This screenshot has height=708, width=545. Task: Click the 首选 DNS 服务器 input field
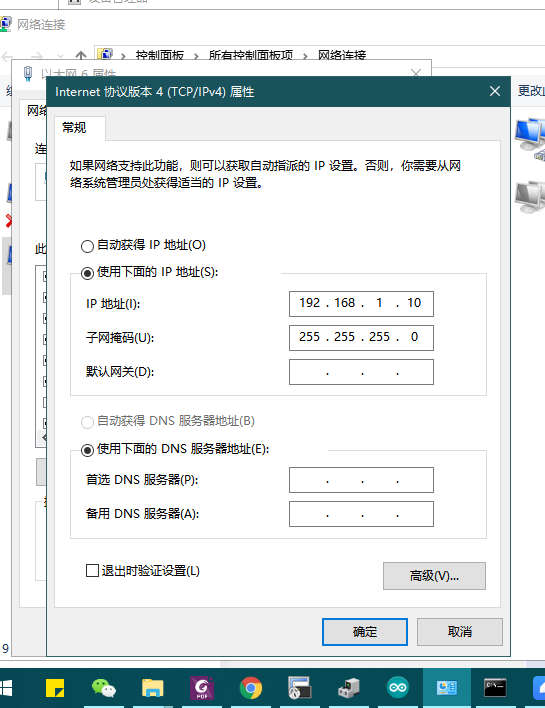(361, 480)
